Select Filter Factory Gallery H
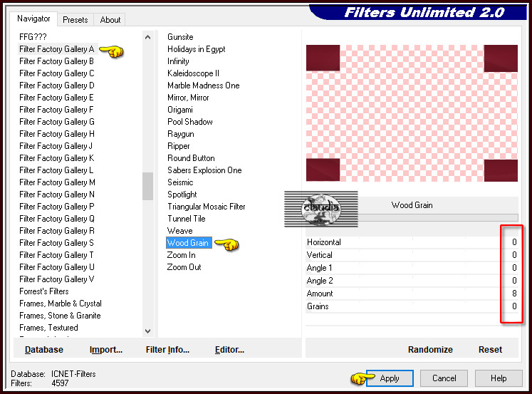This screenshot has height=394, width=532. pos(57,134)
